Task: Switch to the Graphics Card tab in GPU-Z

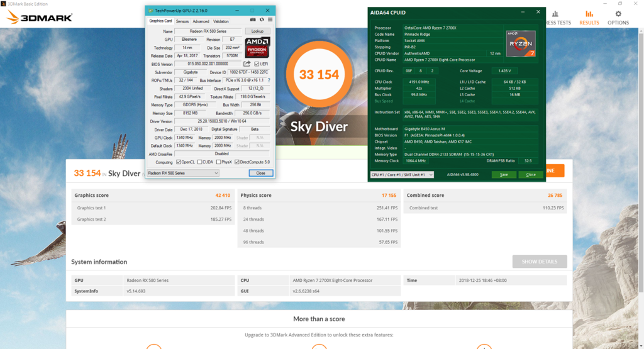Action: (160, 21)
